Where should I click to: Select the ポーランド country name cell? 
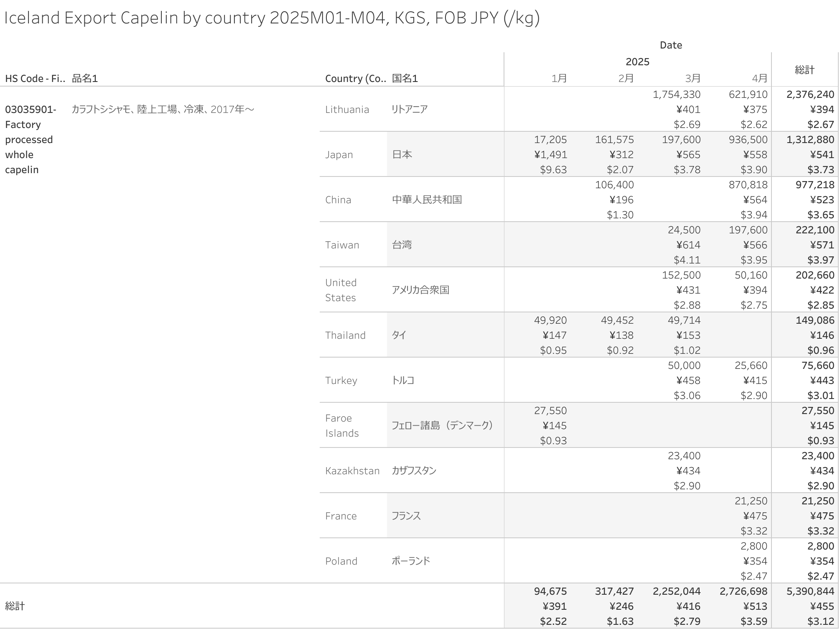411,561
